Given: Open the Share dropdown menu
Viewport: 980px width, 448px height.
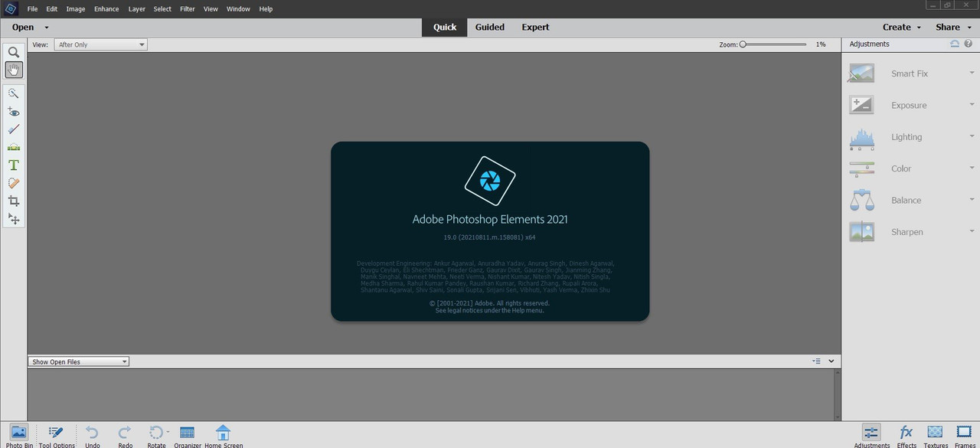Looking at the screenshot, I should coord(953,27).
